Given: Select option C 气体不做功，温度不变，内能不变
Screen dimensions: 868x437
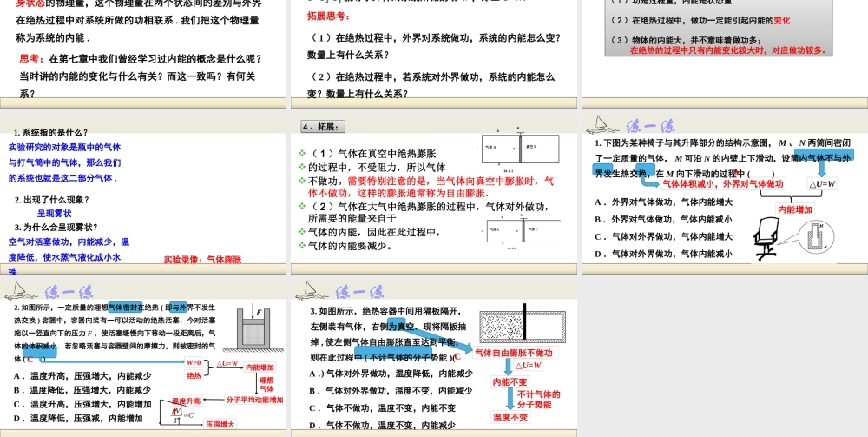Looking at the screenshot, I should click(383, 407).
